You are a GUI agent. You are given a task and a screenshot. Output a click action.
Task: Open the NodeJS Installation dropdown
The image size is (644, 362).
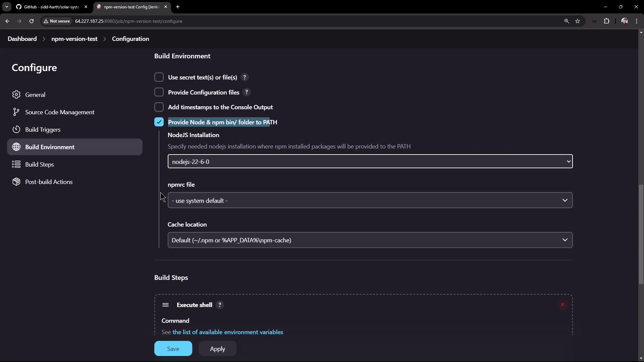point(370,162)
